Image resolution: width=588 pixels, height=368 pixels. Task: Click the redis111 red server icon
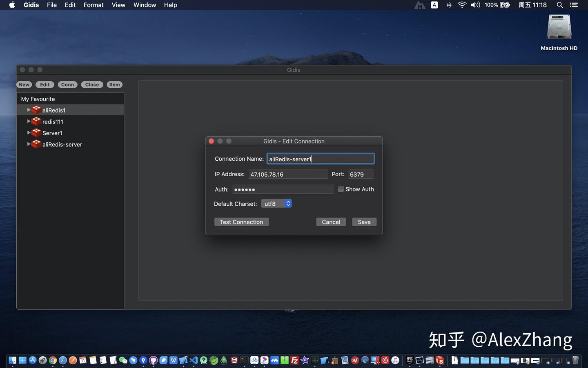point(36,121)
